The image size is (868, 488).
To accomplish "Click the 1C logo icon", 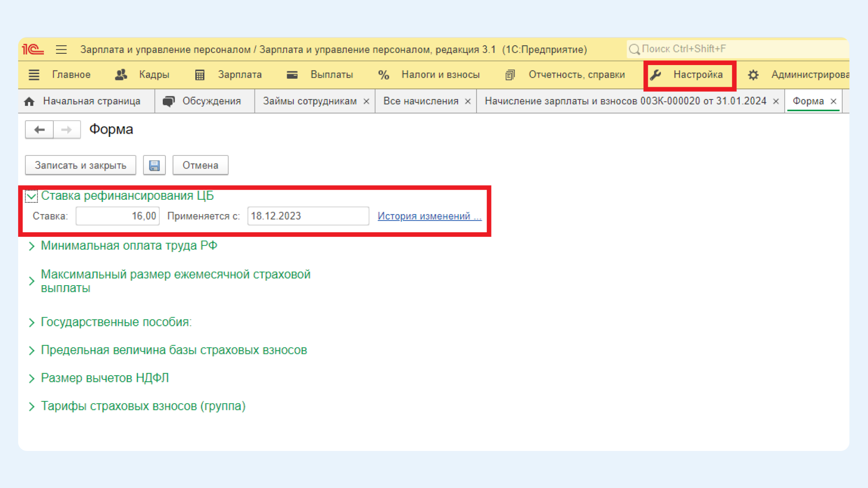I will coord(33,49).
